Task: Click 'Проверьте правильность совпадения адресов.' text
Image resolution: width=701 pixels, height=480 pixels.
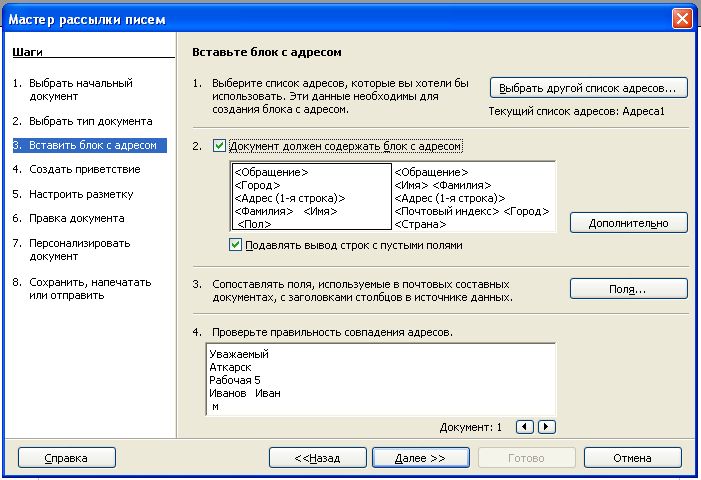Action: pos(332,332)
